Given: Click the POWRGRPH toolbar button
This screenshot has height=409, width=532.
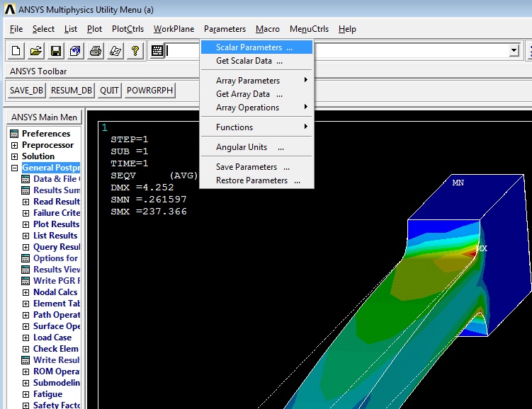Looking at the screenshot, I should point(149,91).
